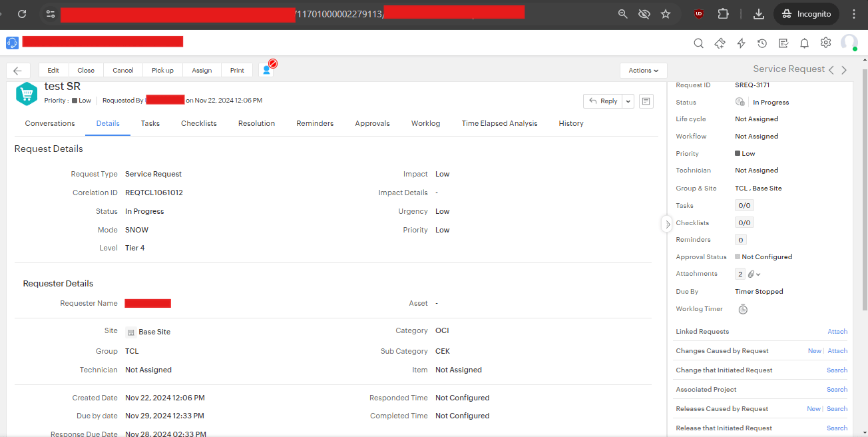Screen dimensions: 868x437
Task: Expand the Attachments paperclip dropdown
Action: coord(754,274)
